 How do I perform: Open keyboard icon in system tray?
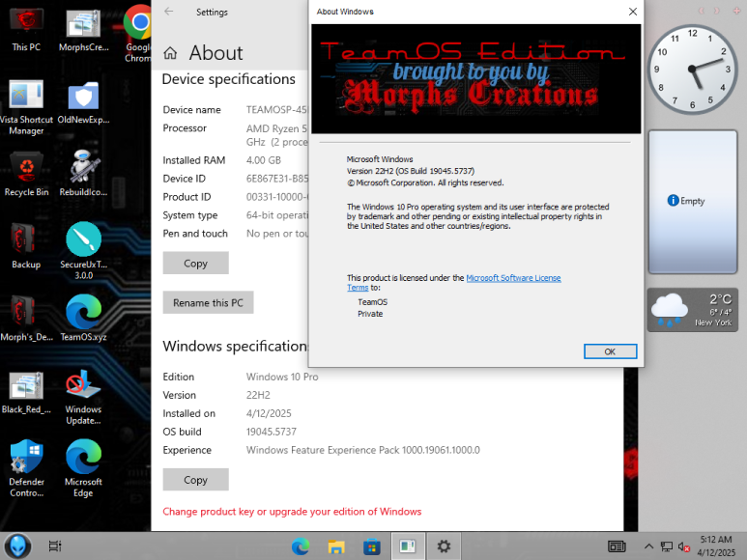617,546
